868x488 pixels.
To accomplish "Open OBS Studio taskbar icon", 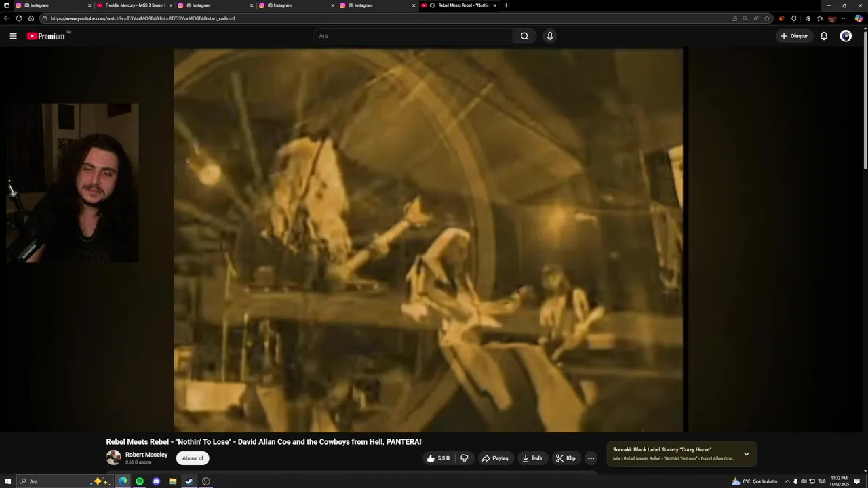I will [x=206, y=481].
